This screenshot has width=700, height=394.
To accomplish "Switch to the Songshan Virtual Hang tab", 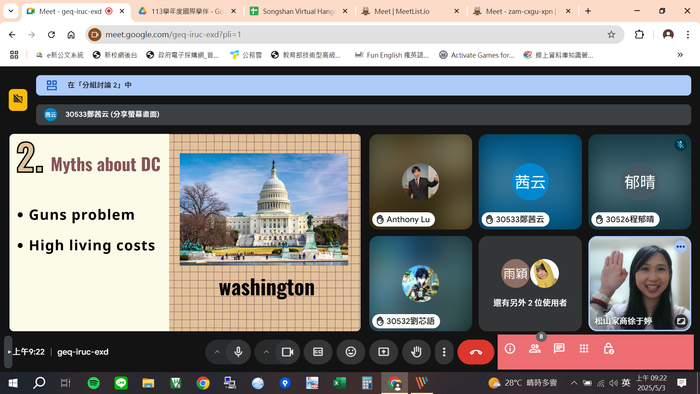I will click(x=298, y=11).
